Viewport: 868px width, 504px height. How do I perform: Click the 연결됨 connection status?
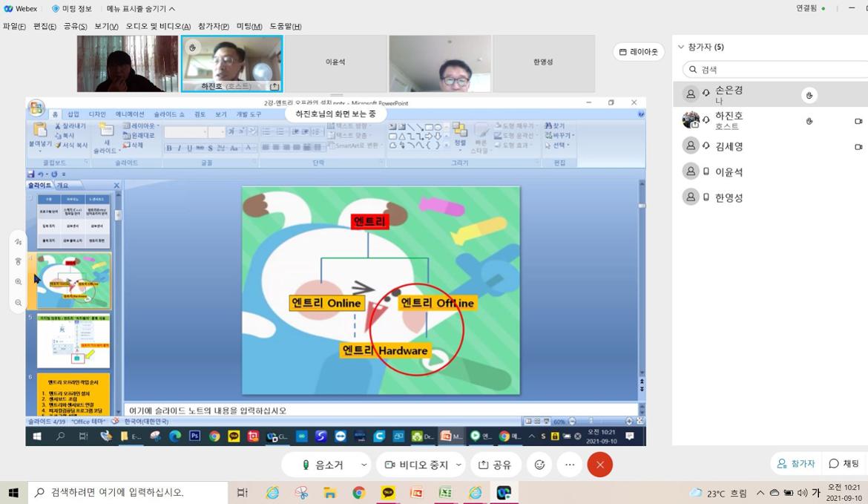tap(810, 8)
